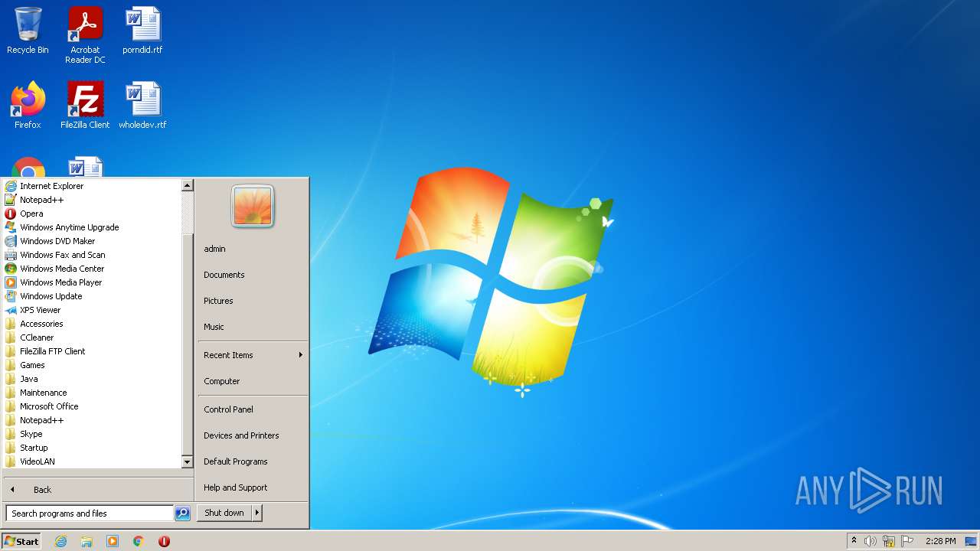Open Recycle Bin desktop icon
The height and width of the screenshot is (551, 980).
28,31
